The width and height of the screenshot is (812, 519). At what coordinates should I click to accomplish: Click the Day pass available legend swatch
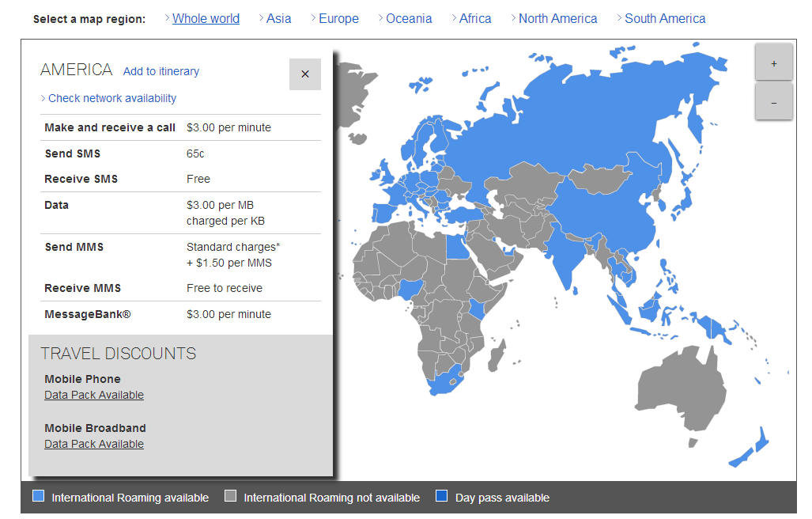442,496
